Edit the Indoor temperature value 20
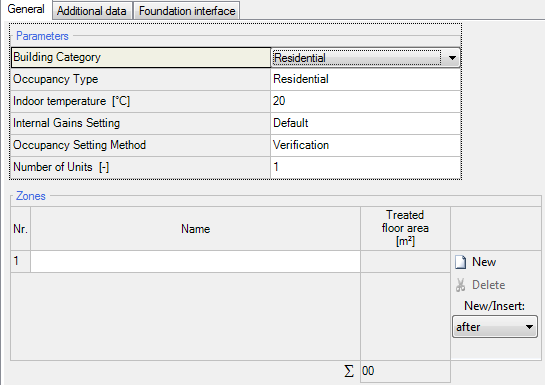The height and width of the screenshot is (385, 545). tap(366, 101)
